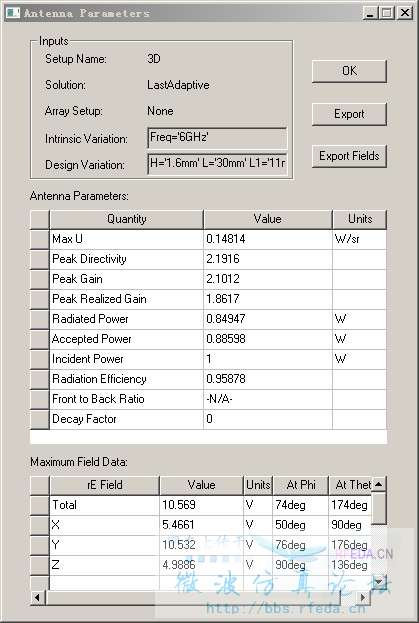Image resolution: width=419 pixels, height=623 pixels.
Task: Select the Radiation Efficiency value cell
Action: 268,379
